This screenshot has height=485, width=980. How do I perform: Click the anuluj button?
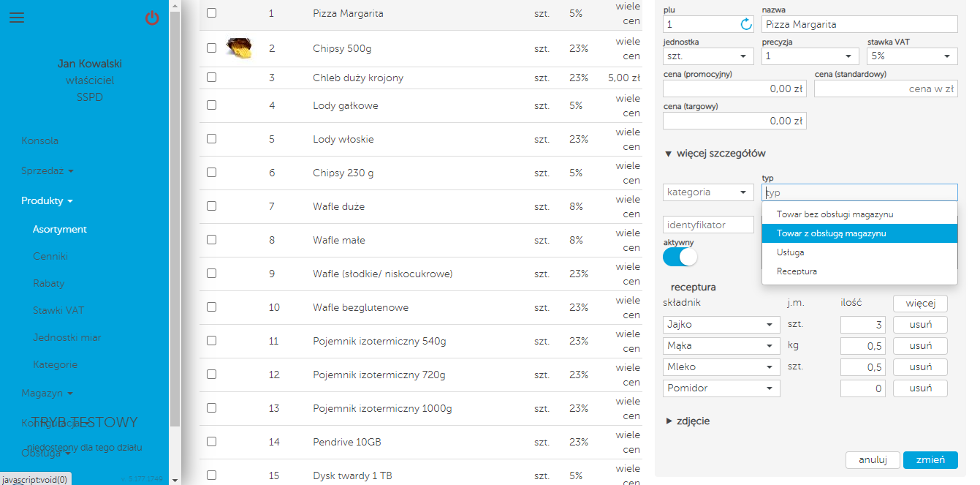tap(873, 460)
